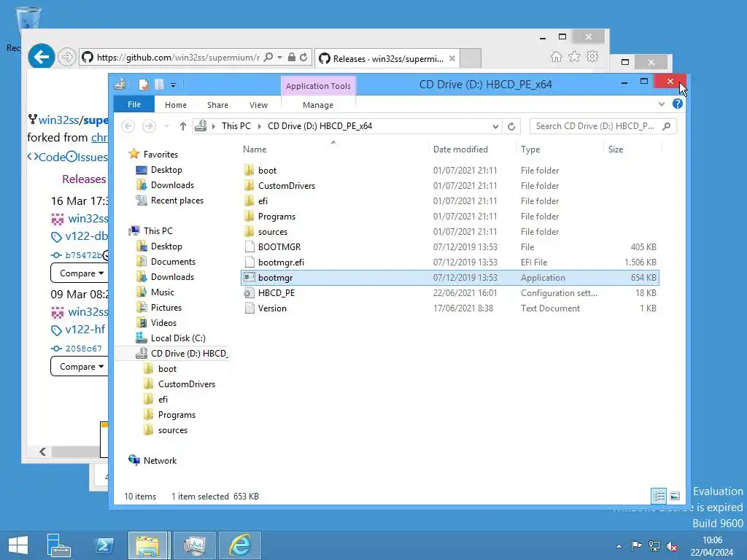Open Desktop under Favorites
Screen dimensions: 747x560
point(166,169)
